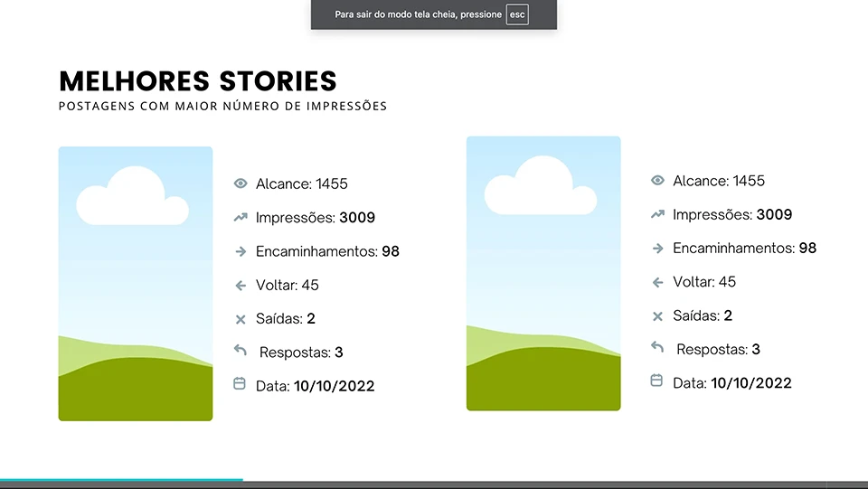868x489 pixels.
Task: Click the Melhores Stories heading
Action: pos(198,81)
